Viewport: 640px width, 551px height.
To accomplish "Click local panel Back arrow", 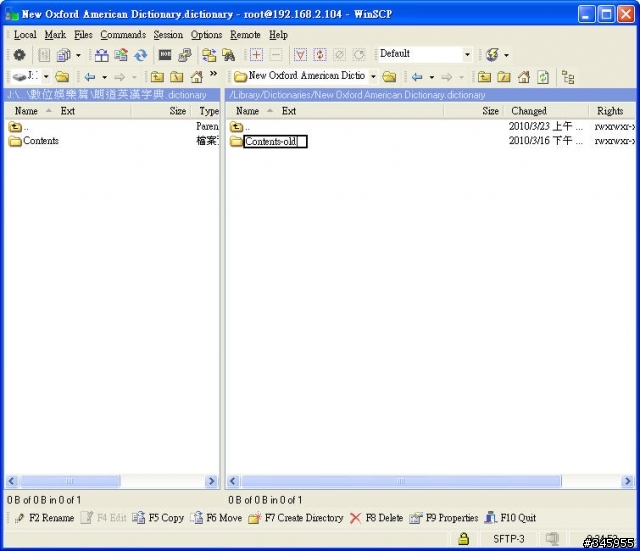I will tap(90, 77).
